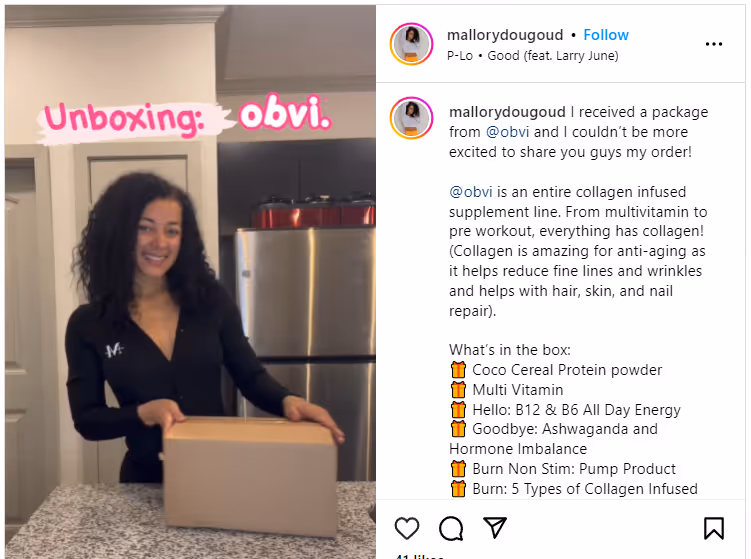Click mallorydougoud avatar beside caption
The width and height of the screenshot is (751, 559).
(x=411, y=118)
